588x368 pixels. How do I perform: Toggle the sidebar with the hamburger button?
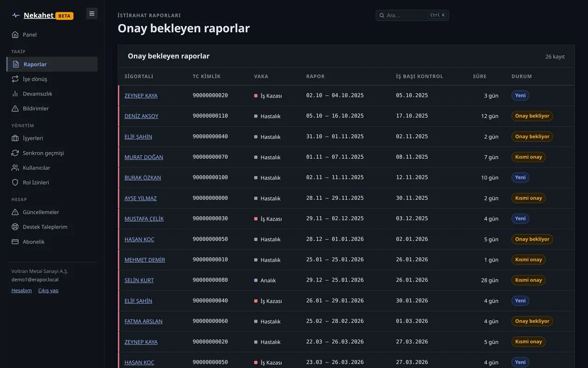click(92, 14)
